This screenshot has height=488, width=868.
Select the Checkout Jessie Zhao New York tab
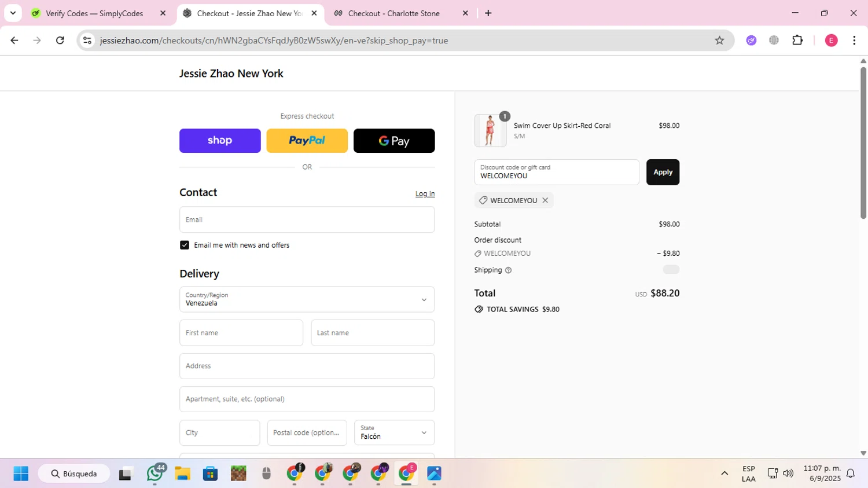click(x=250, y=13)
